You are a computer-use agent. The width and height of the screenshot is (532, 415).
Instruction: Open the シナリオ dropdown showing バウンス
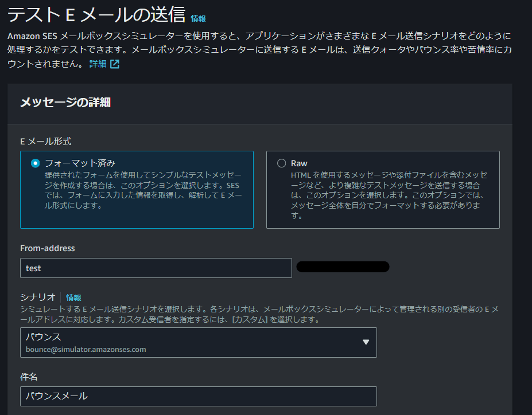click(199, 342)
